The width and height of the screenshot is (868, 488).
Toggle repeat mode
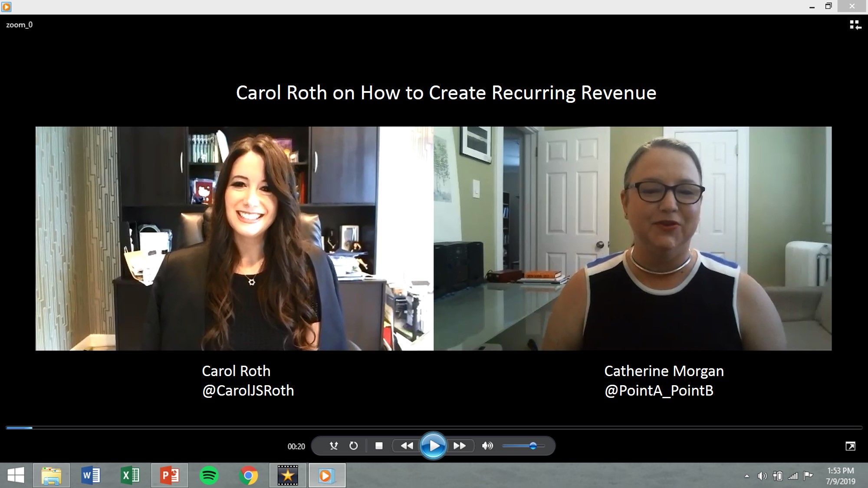(x=354, y=446)
